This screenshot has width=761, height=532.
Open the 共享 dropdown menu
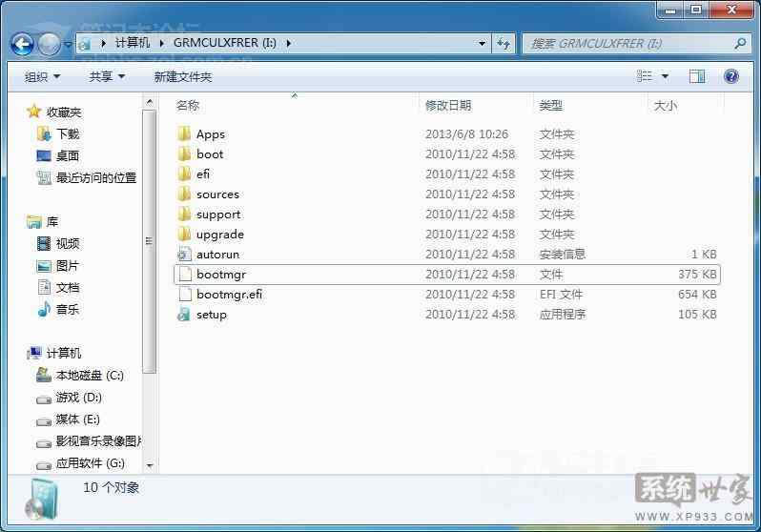click(107, 76)
